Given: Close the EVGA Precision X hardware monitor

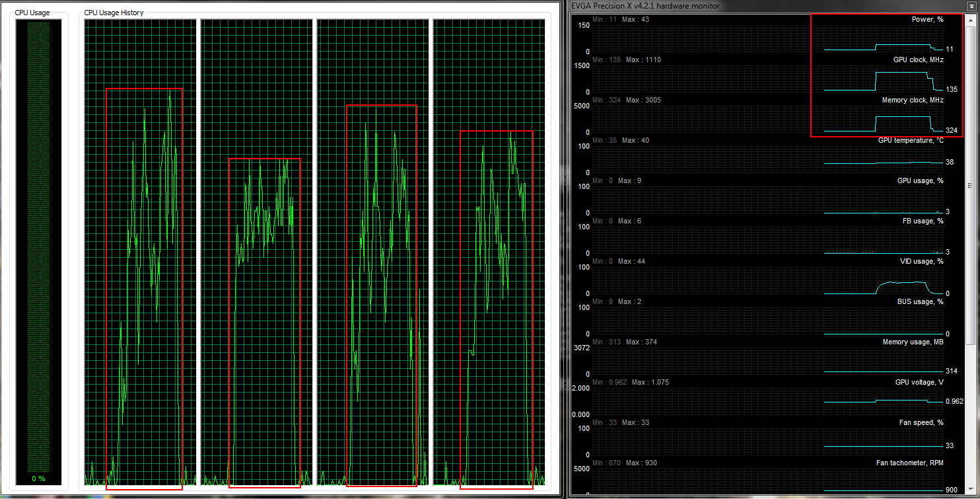Looking at the screenshot, I should click(970, 6).
